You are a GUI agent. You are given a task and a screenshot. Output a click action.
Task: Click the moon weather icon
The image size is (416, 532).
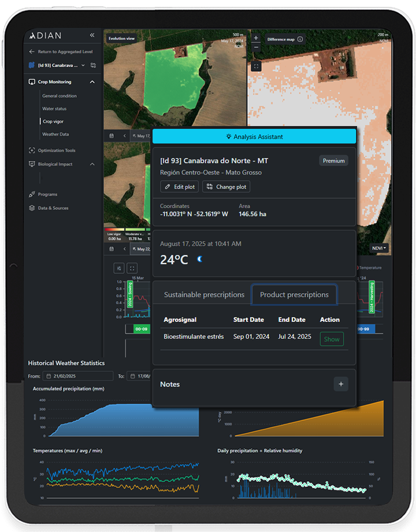[200, 259]
